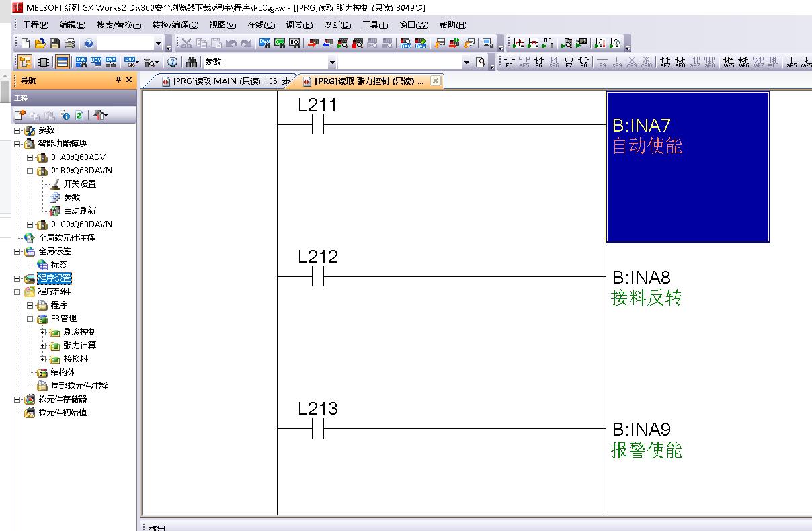Open the 转换/编译 menu
This screenshot has width=812, height=531.
[x=175, y=25]
